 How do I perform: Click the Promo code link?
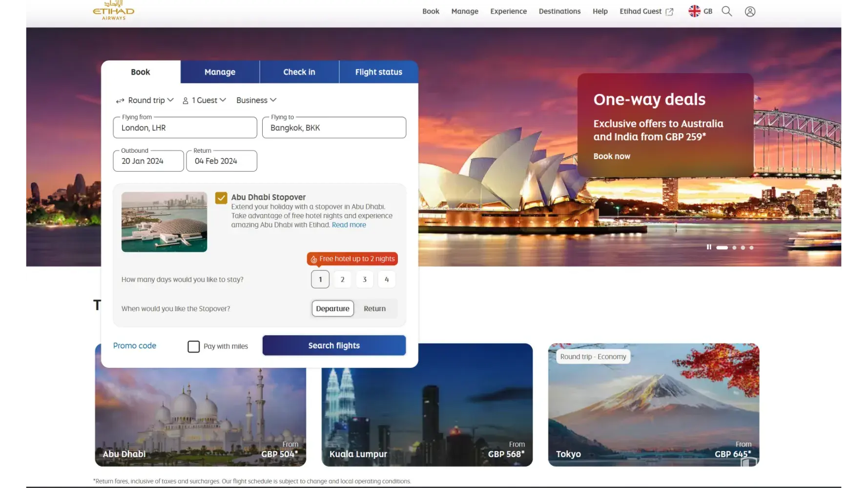pos(135,346)
